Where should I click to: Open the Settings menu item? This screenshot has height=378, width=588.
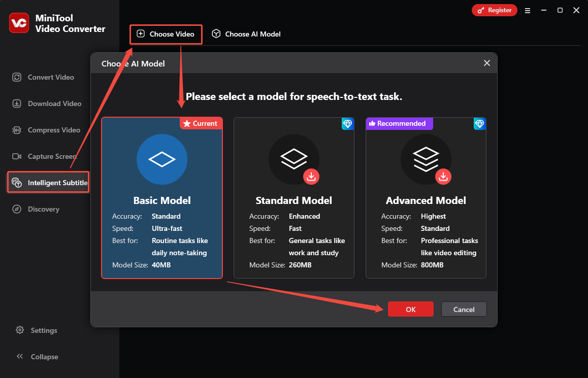[x=36, y=330]
